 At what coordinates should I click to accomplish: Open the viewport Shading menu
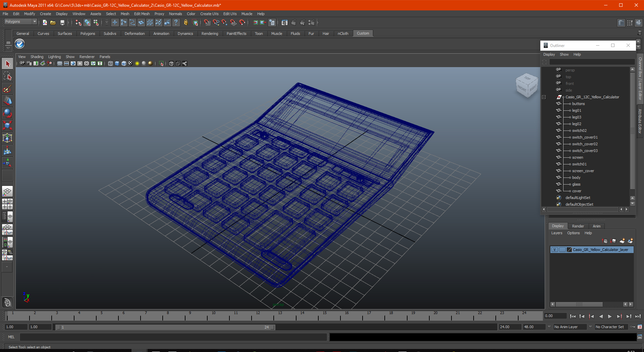point(37,57)
